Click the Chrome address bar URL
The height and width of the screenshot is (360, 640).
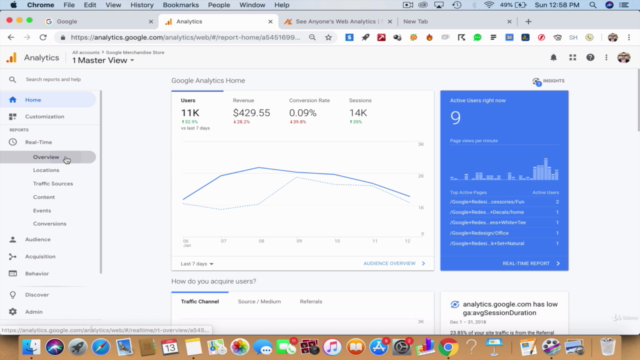click(x=185, y=38)
